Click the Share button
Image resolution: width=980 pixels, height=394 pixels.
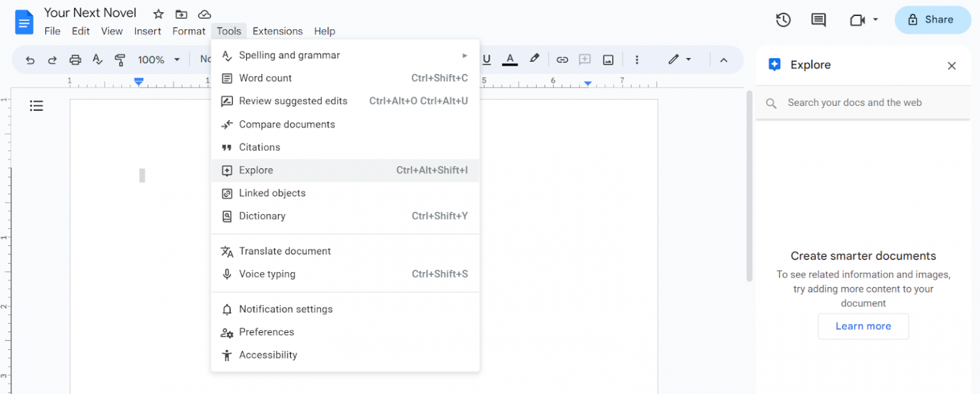[x=932, y=20]
